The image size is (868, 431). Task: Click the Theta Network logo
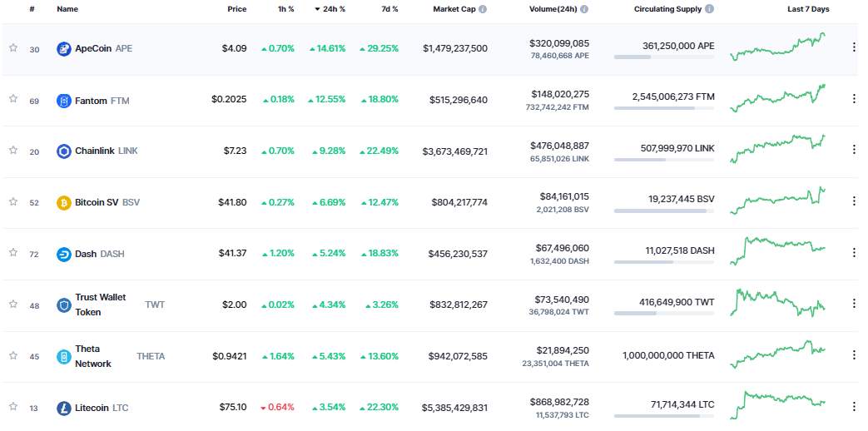pos(64,356)
